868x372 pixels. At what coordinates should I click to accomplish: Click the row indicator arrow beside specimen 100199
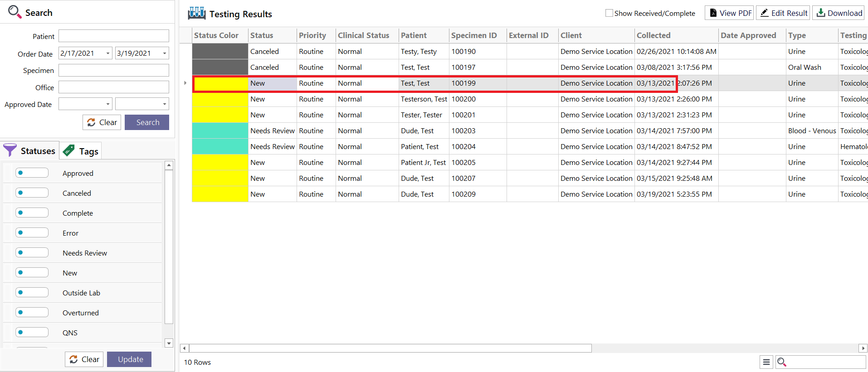click(185, 83)
